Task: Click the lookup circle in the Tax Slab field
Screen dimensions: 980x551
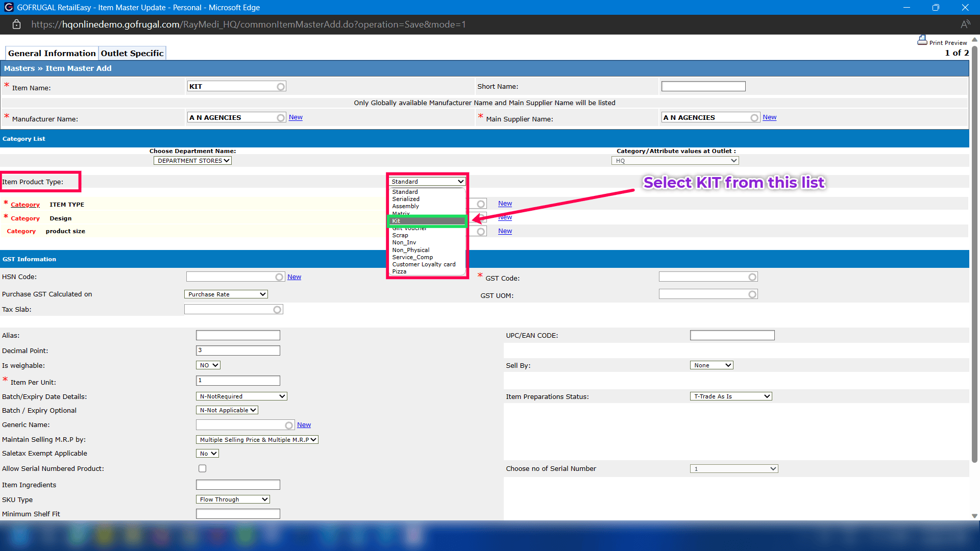Action: (277, 310)
